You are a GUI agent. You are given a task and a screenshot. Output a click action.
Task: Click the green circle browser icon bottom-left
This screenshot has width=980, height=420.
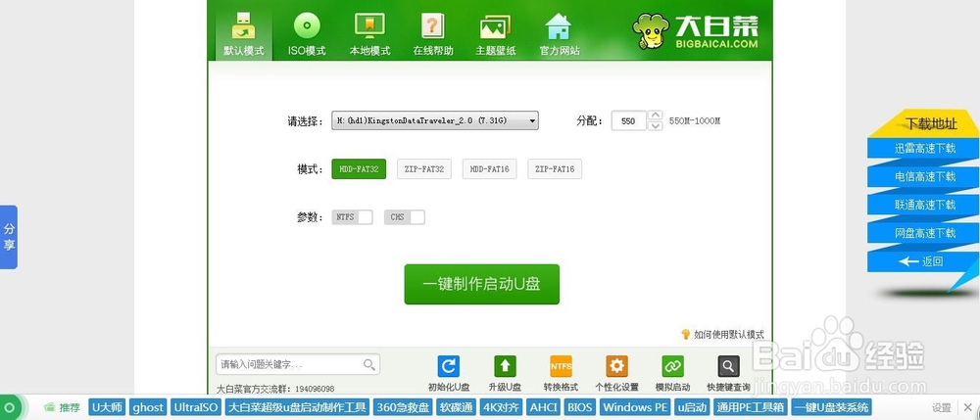11,408
